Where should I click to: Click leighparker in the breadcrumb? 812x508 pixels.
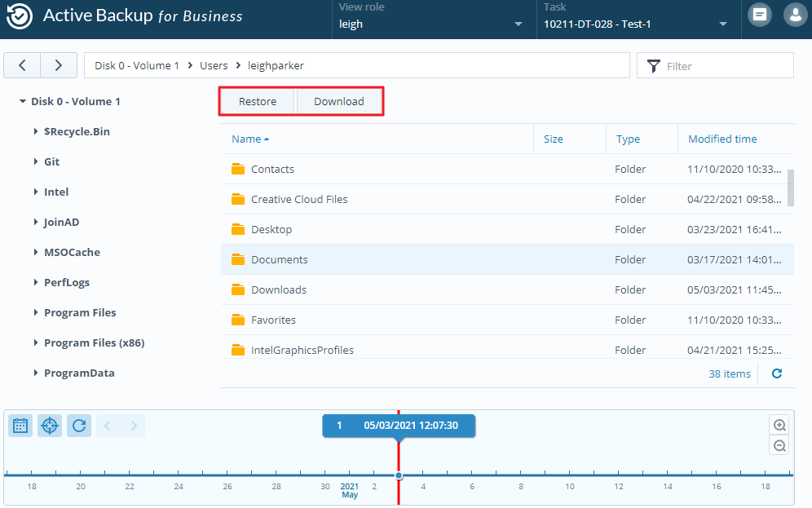point(276,66)
